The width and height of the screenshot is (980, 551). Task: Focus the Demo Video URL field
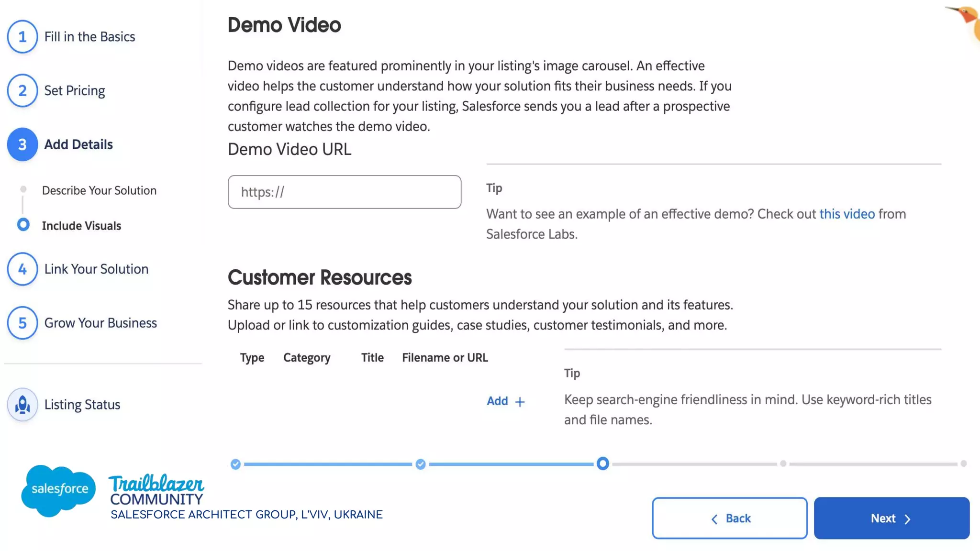tap(345, 192)
